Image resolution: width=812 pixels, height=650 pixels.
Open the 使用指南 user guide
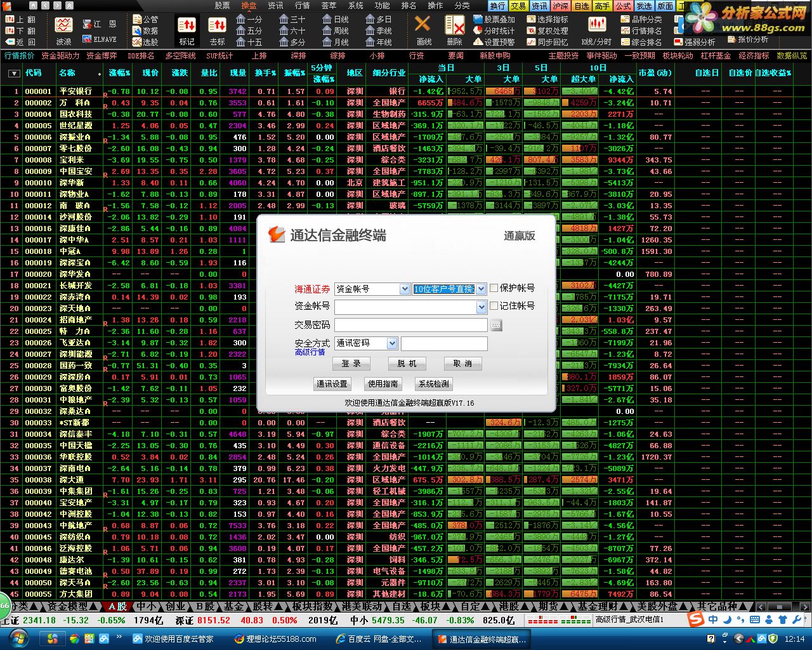pyautogui.click(x=383, y=384)
